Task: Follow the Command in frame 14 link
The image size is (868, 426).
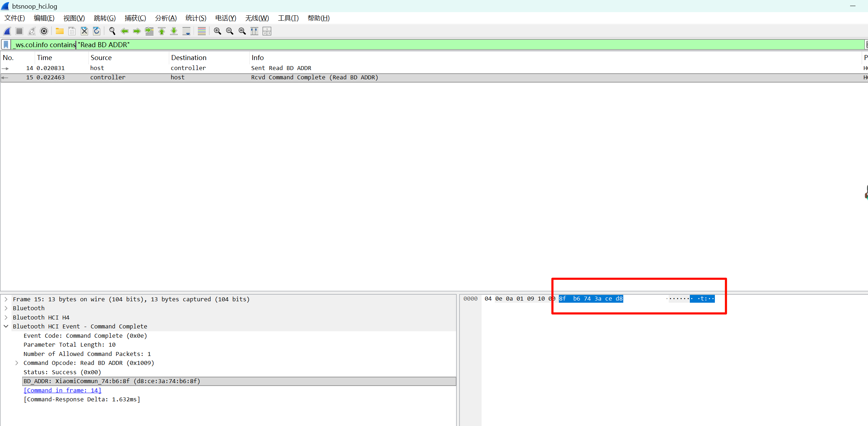Action: pyautogui.click(x=63, y=390)
